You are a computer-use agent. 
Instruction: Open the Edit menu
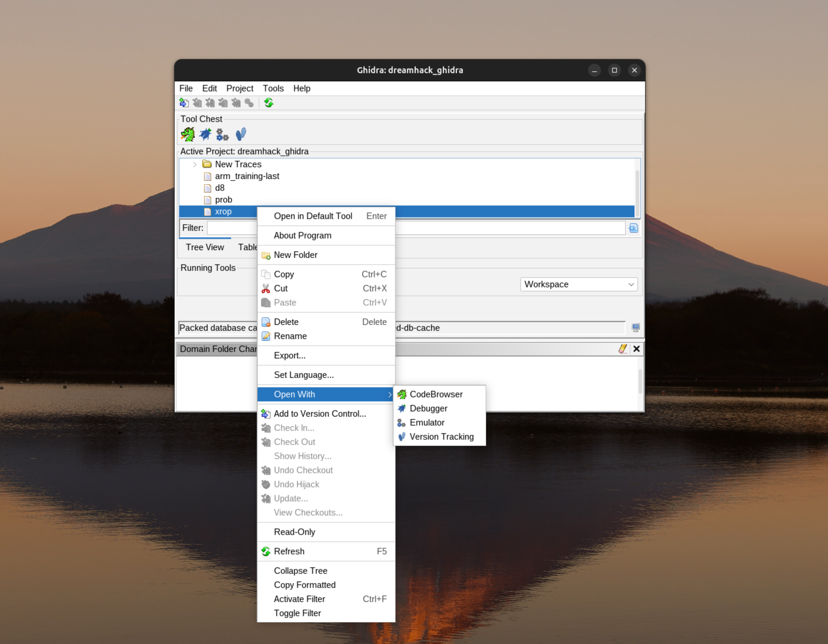[209, 88]
